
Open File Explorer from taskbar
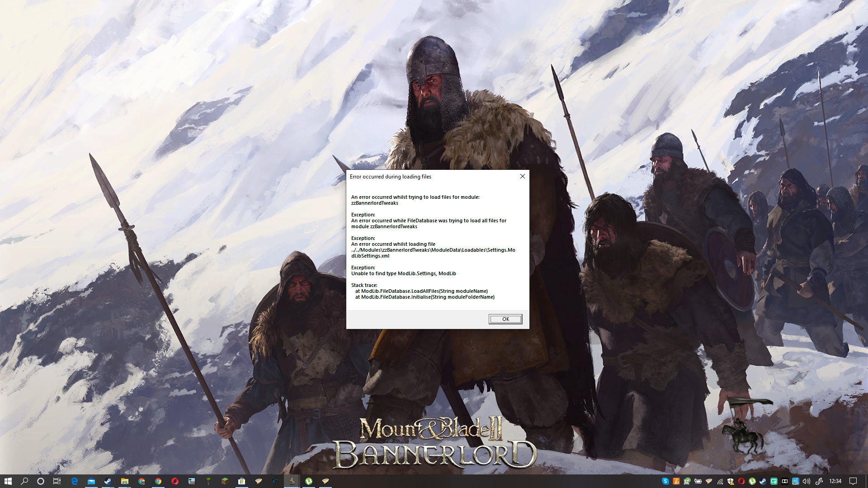[124, 481]
